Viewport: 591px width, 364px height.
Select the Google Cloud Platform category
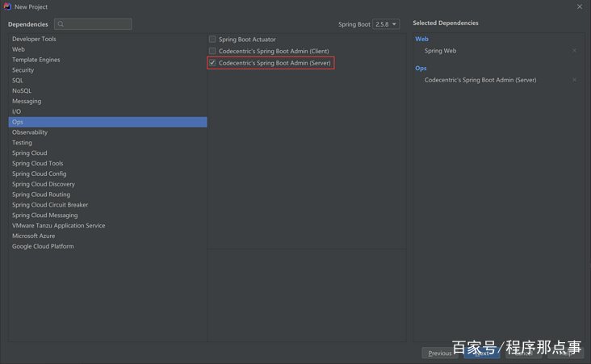[x=108, y=246]
